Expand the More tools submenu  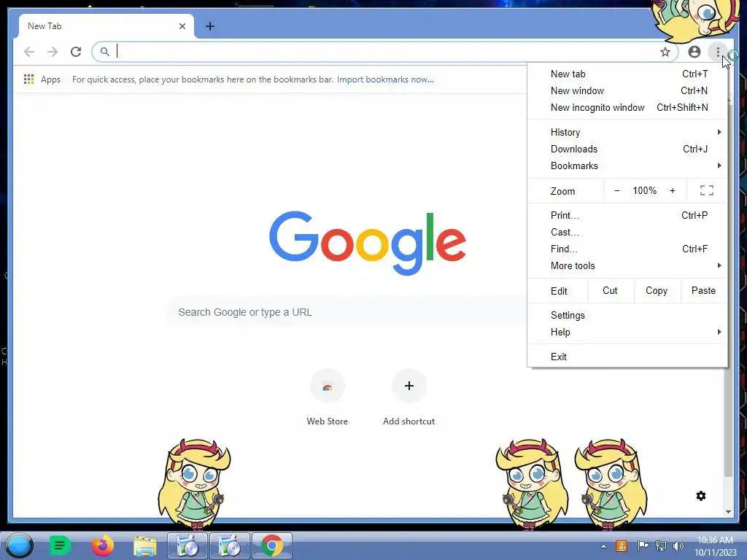(x=628, y=265)
